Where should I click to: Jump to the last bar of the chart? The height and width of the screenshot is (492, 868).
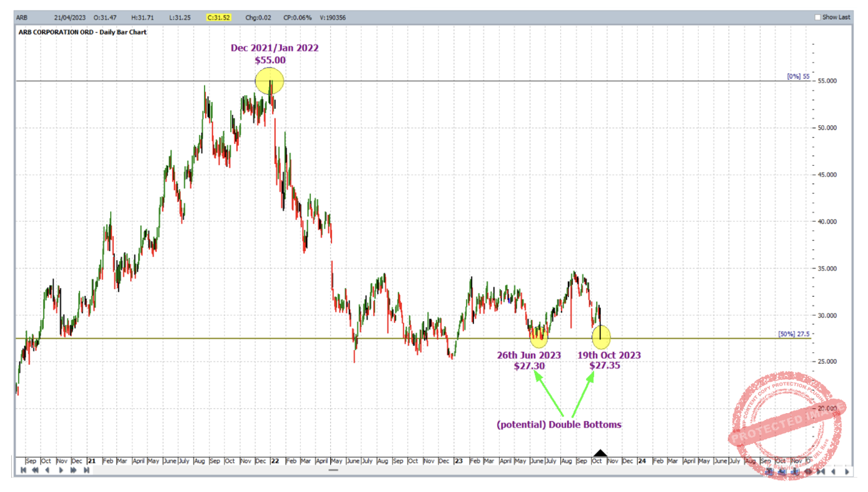point(86,470)
